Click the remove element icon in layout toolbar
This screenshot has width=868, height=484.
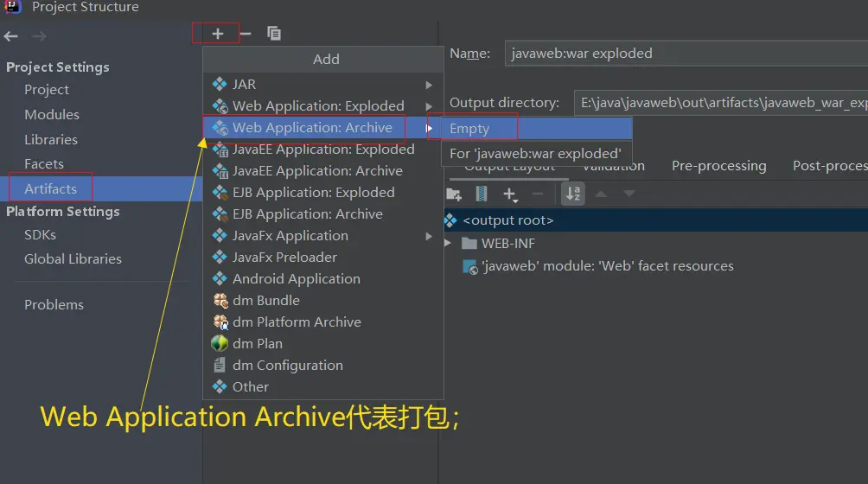[x=538, y=194]
